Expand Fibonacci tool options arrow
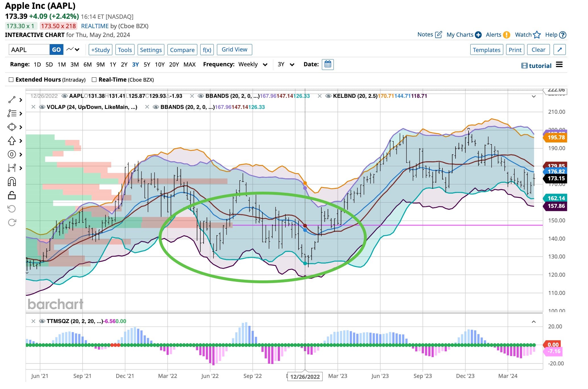The width and height of the screenshot is (588, 389). point(21,113)
